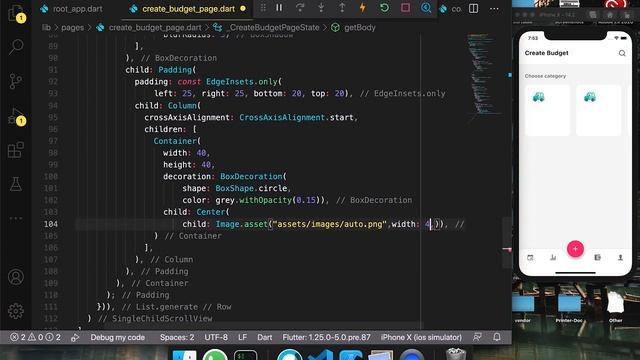Image resolution: width=640 pixels, height=360 pixels.
Task: Tap second car category card in simulator
Action: tap(598, 110)
